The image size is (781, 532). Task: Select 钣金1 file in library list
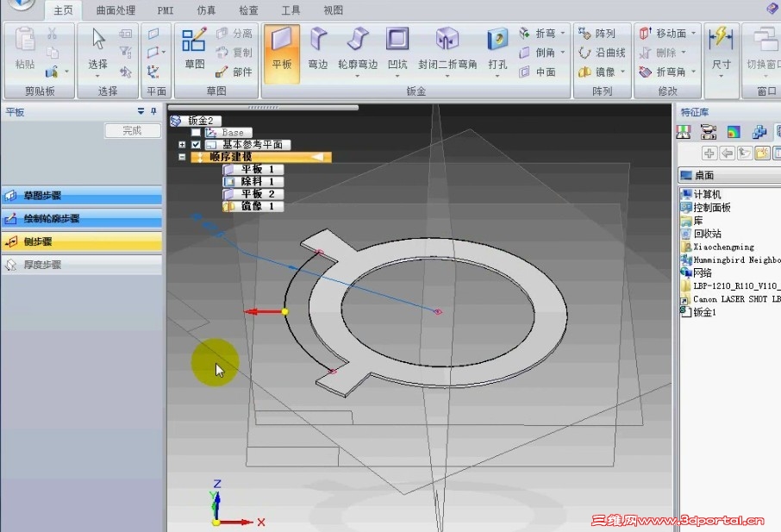tap(699, 312)
